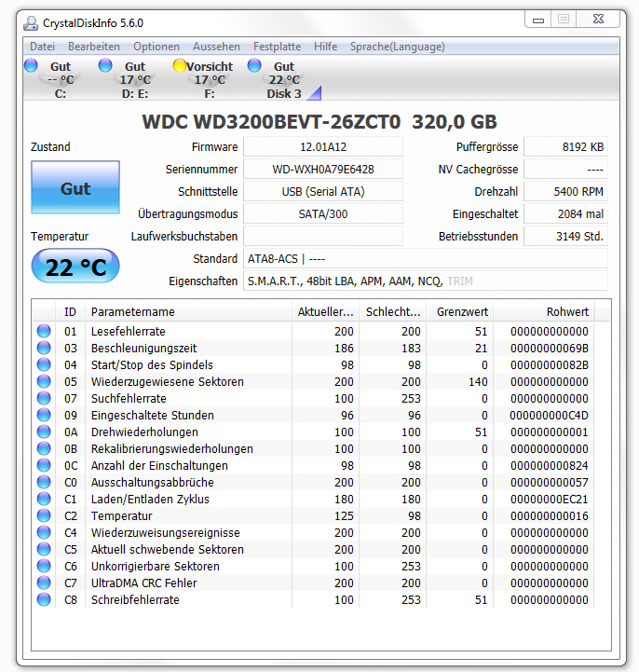Image resolution: width=639 pixels, height=672 pixels.
Task: Click status orb of Ausschaltungsabbrüche row
Action: [44, 482]
